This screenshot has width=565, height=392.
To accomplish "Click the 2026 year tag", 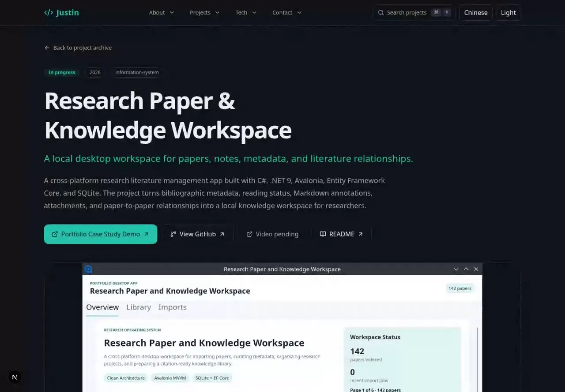I will click(95, 72).
